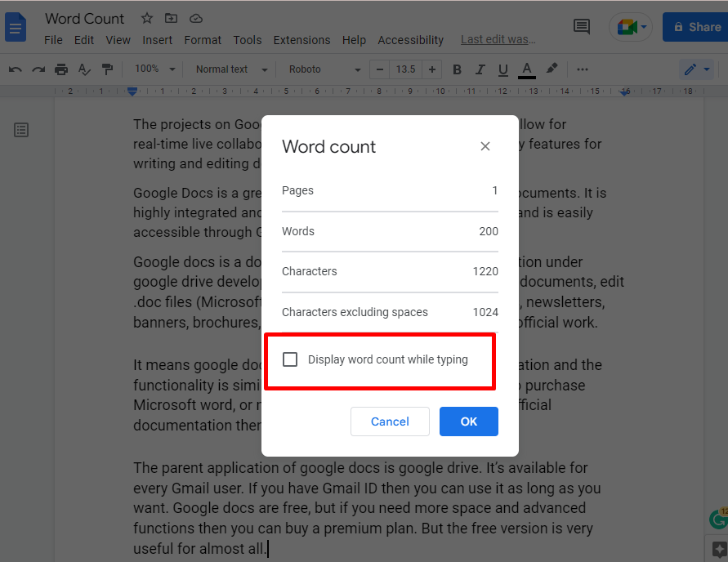Decrease the font size
The width and height of the screenshot is (728, 562).
[379, 69]
